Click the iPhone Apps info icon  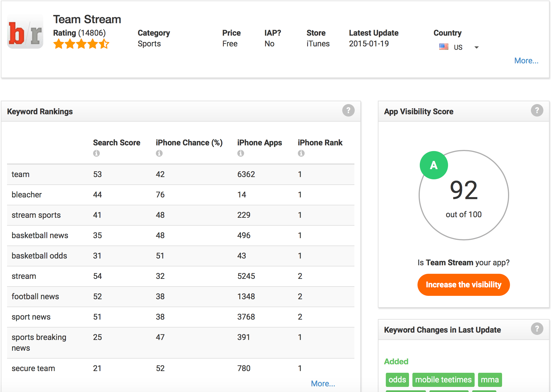pos(241,153)
